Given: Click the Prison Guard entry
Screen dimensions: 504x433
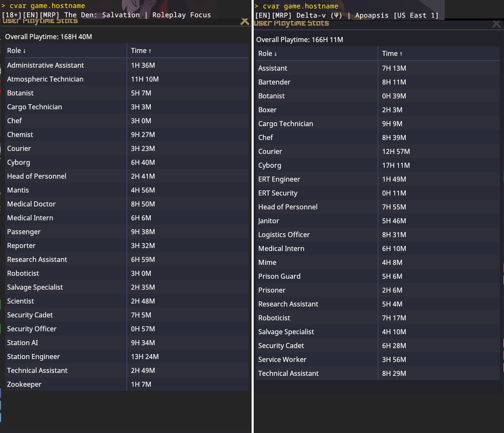Looking at the screenshot, I should point(279,276).
